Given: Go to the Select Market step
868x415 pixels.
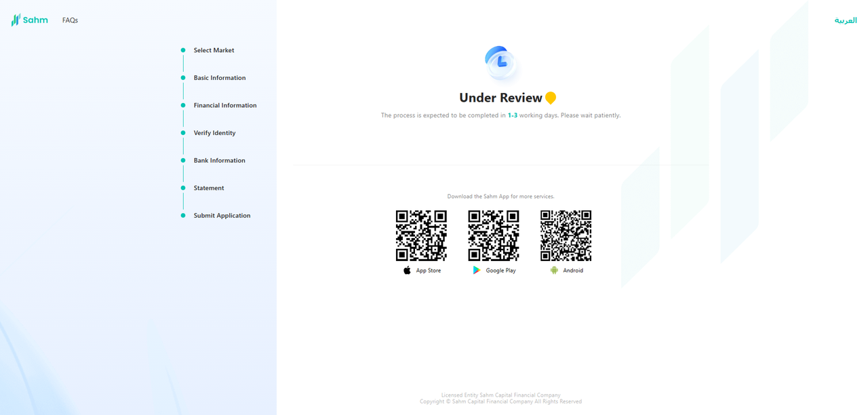Looking at the screenshot, I should click(x=214, y=50).
